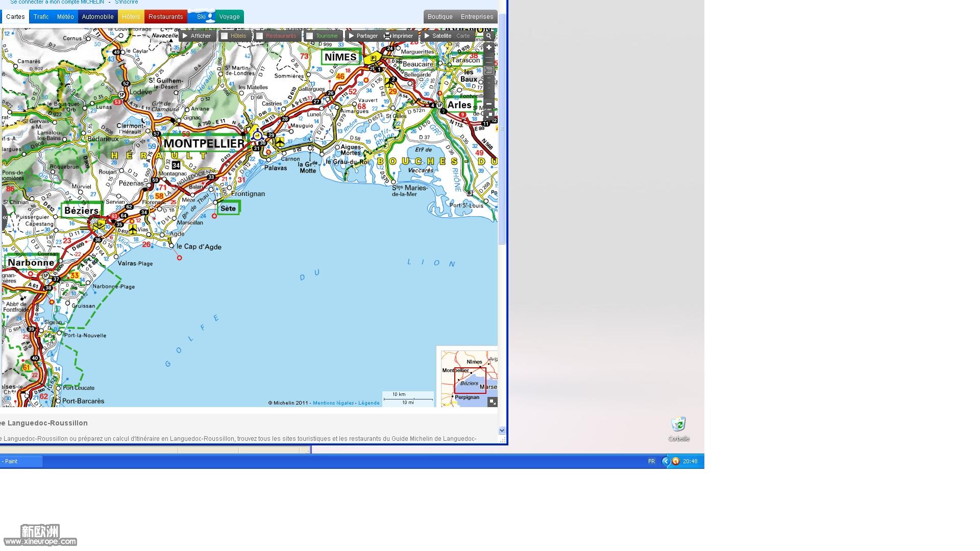The width and height of the screenshot is (980, 551).
Task: Click the zoom slider handle
Action: point(488,70)
